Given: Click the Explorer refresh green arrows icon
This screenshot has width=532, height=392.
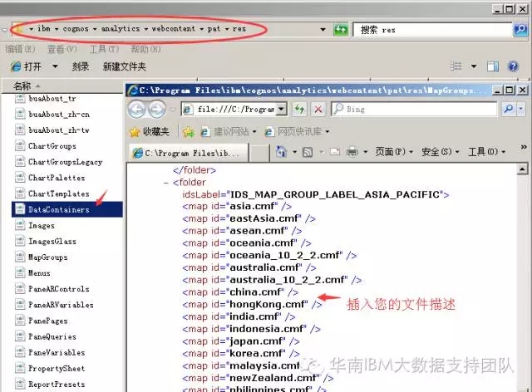Looking at the screenshot, I should point(340,30).
